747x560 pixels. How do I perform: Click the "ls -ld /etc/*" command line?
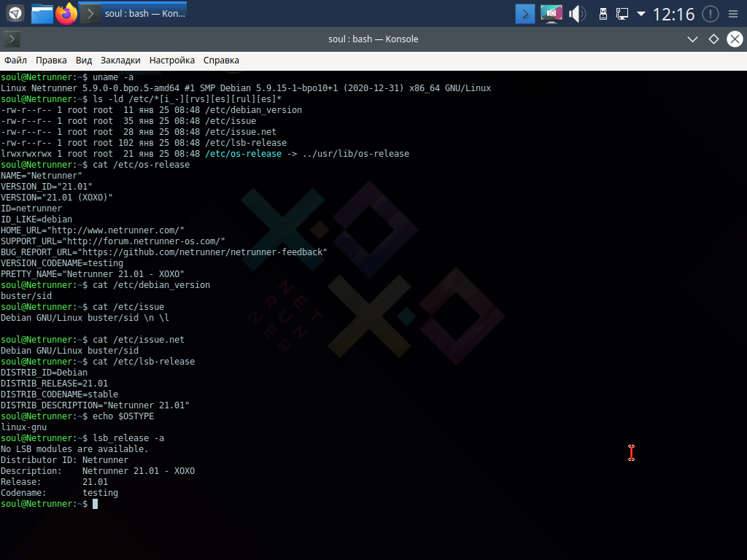click(x=187, y=99)
